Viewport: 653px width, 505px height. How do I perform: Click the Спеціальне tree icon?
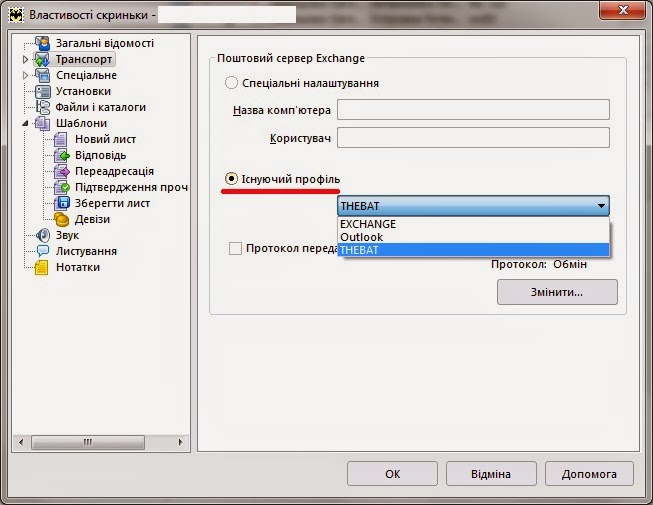point(42,75)
